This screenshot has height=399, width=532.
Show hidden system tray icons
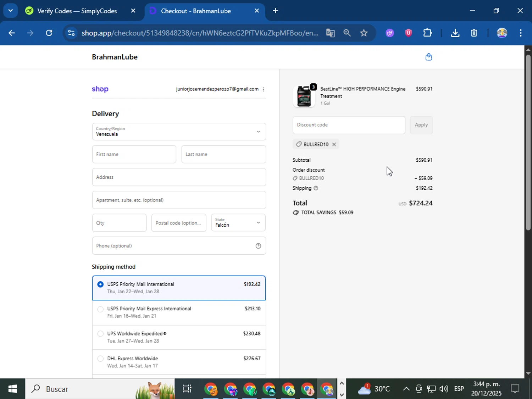click(406, 389)
